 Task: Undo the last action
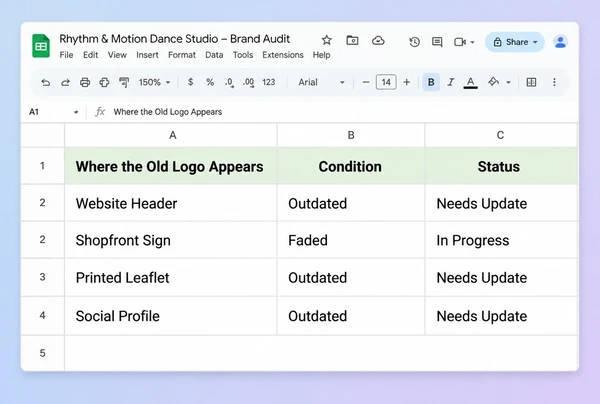tap(46, 82)
